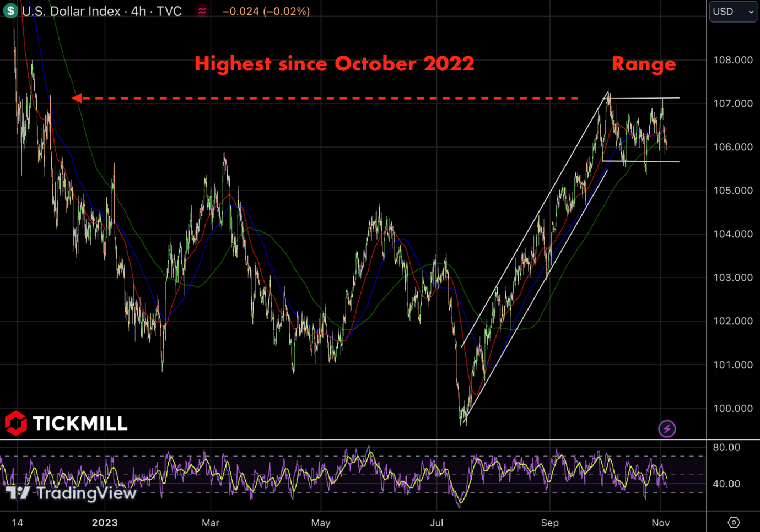Click the 104.000 price axis label
The width and height of the screenshot is (760, 532).
732,234
